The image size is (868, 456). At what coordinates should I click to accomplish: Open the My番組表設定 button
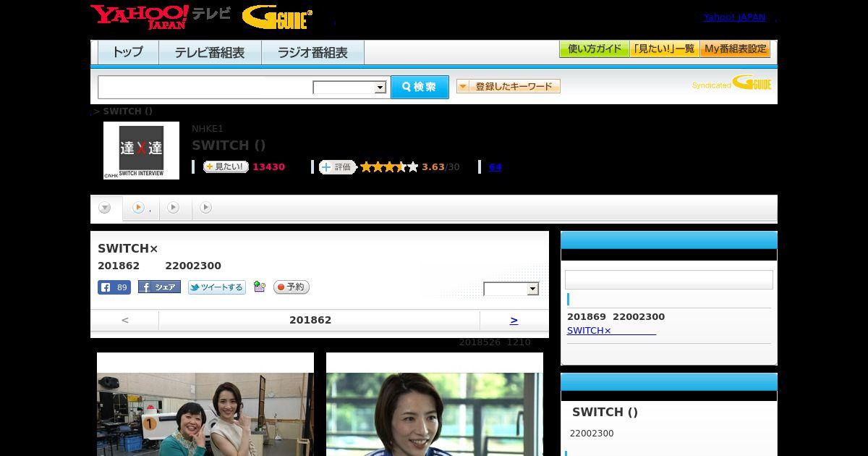tap(735, 49)
